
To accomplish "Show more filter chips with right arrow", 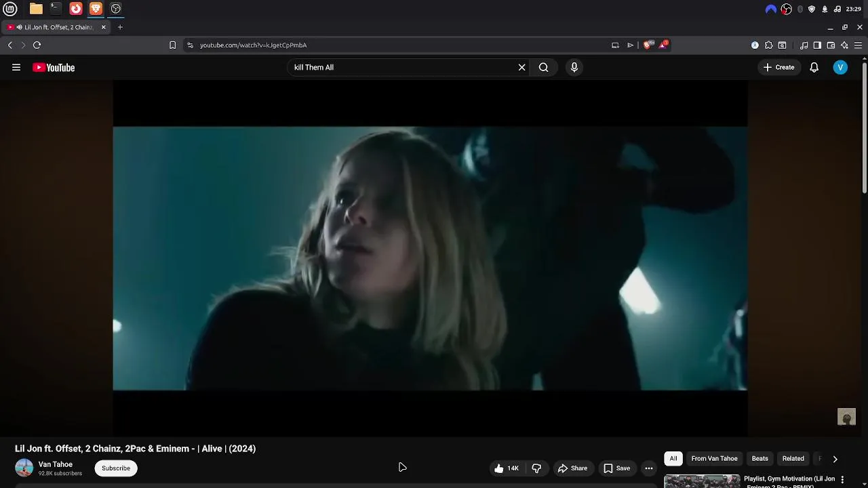I will click(x=835, y=459).
